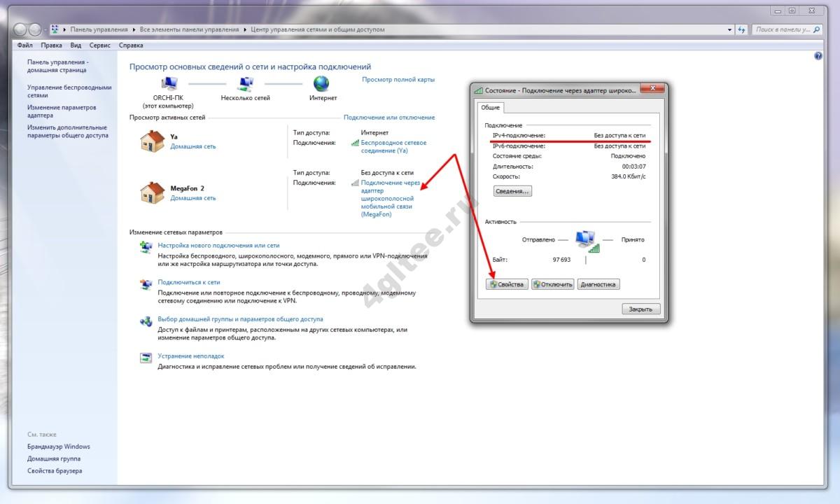
Task: Open Просмотр полной карты link
Action: pos(398,80)
